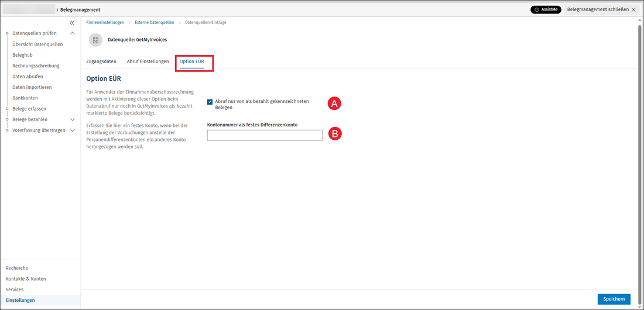Image resolution: width=644 pixels, height=310 pixels.
Task: Select Belege erfassen in the sidebar
Action: (x=29, y=109)
